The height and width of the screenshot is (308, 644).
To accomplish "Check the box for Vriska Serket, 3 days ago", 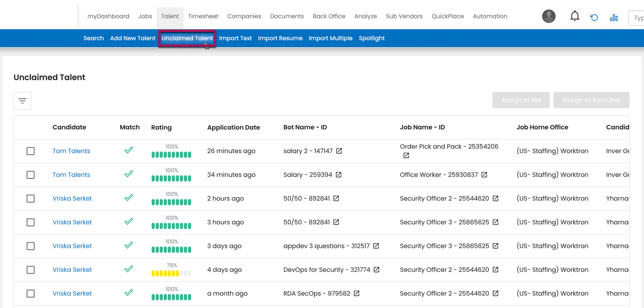I will [x=30, y=246].
